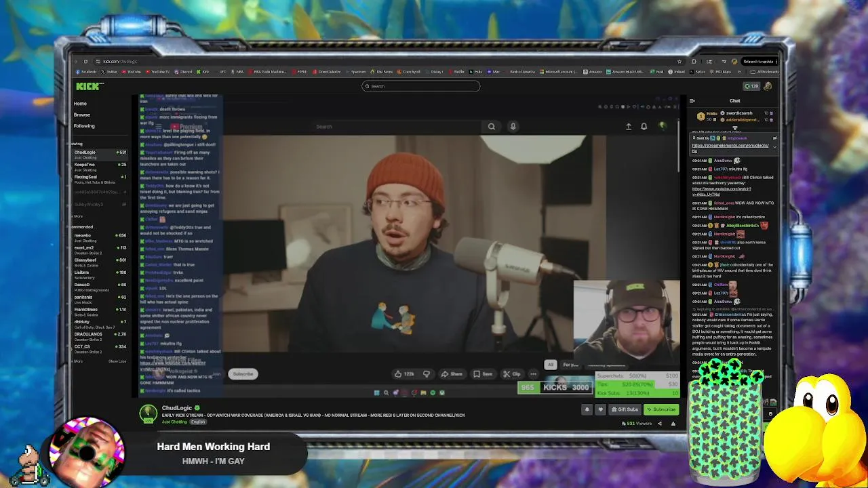The height and width of the screenshot is (488, 868).
Task: Open recommended channel FrankDimes
Action: pos(100,311)
